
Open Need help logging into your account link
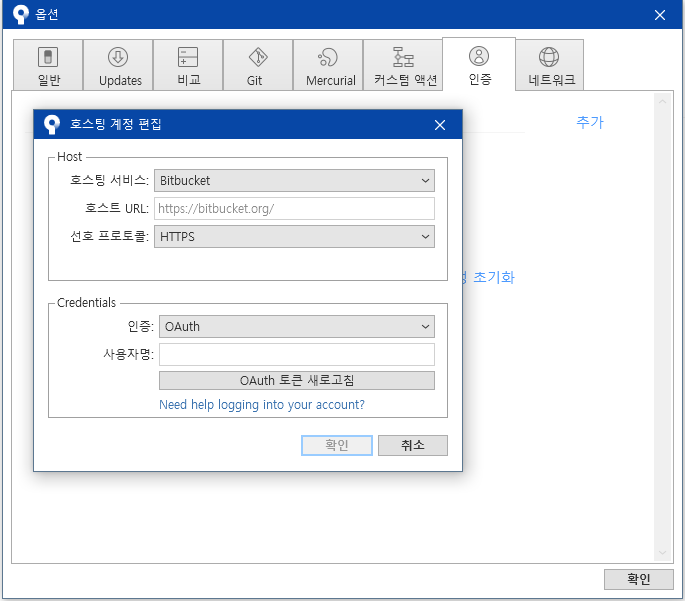(261, 404)
